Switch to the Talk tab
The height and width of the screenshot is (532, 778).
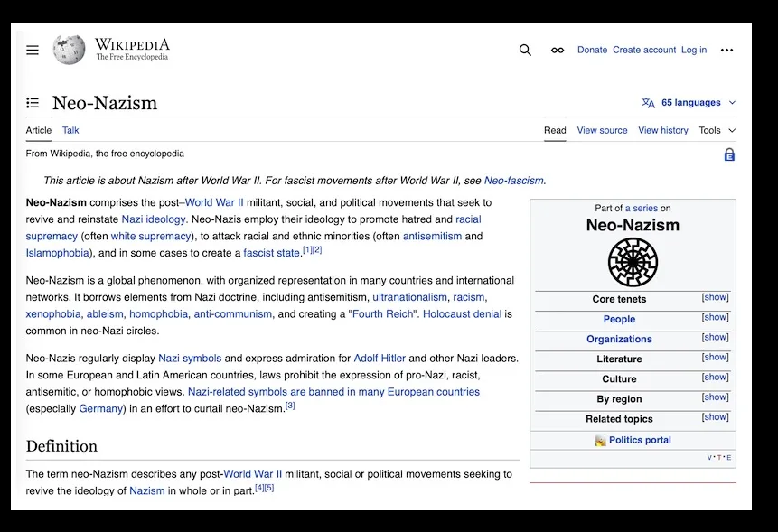(x=70, y=130)
